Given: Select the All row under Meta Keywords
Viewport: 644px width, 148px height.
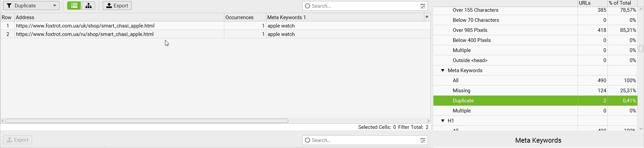Looking at the screenshot, I should [535, 81].
